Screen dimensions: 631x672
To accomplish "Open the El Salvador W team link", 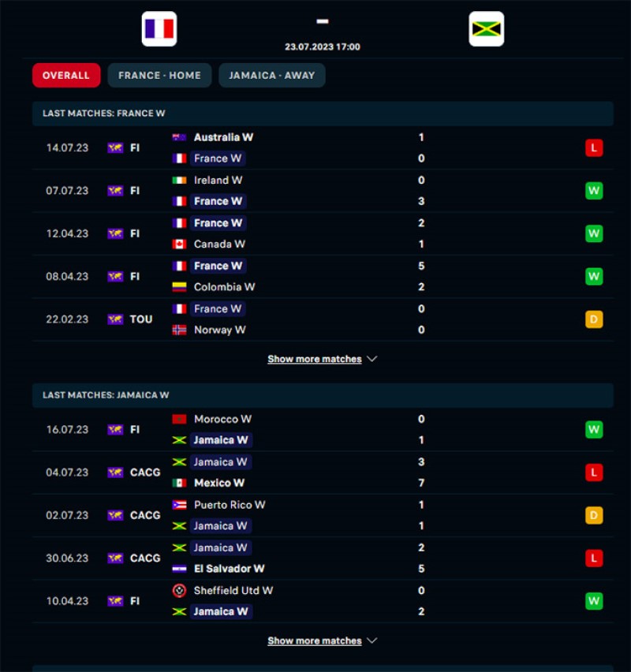I will 229,569.
